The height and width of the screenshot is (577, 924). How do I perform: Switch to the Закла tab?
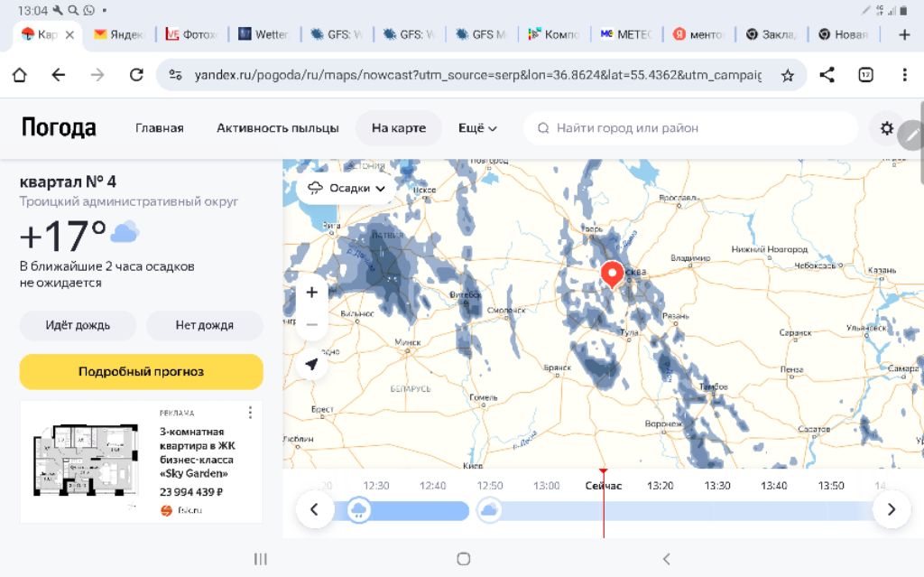tap(772, 35)
